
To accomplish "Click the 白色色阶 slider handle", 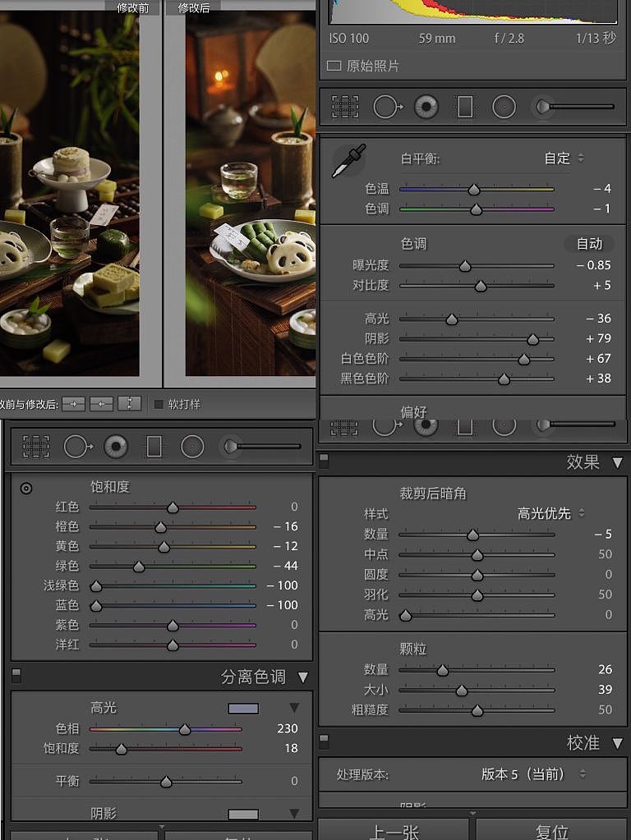I will click(x=523, y=360).
